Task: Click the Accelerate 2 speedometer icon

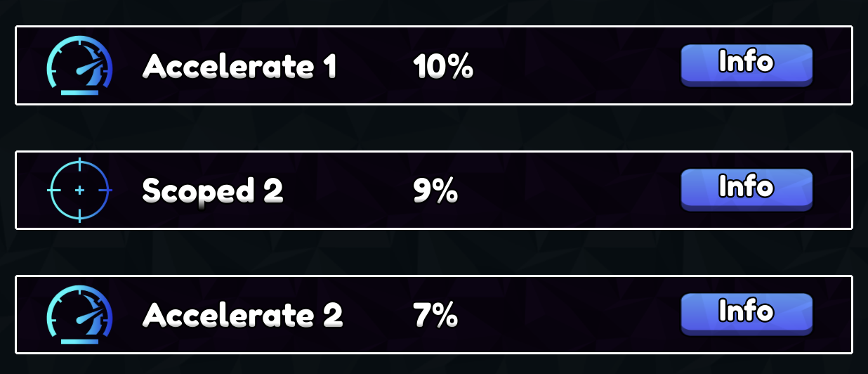Action: pyautogui.click(x=79, y=314)
